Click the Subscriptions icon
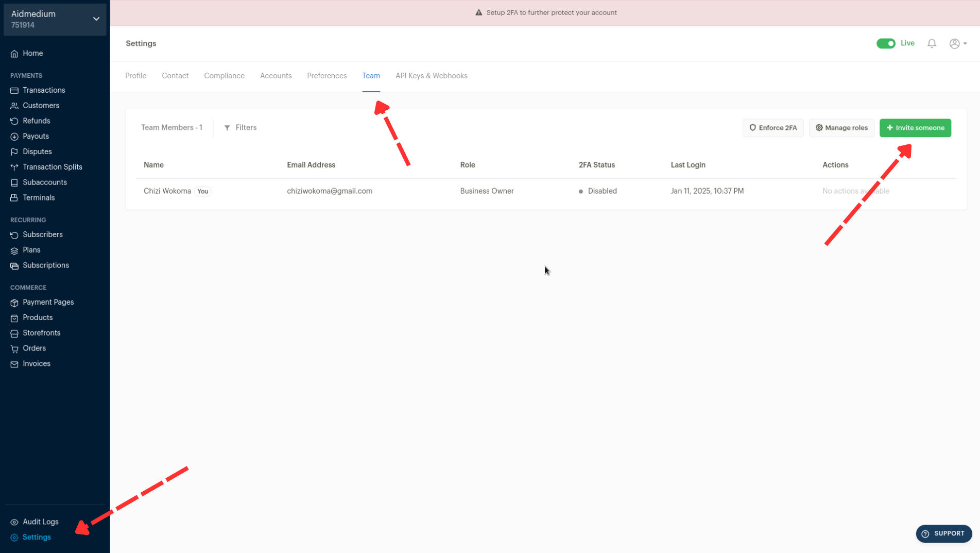Viewport: 980px width, 553px height. pos(14,266)
